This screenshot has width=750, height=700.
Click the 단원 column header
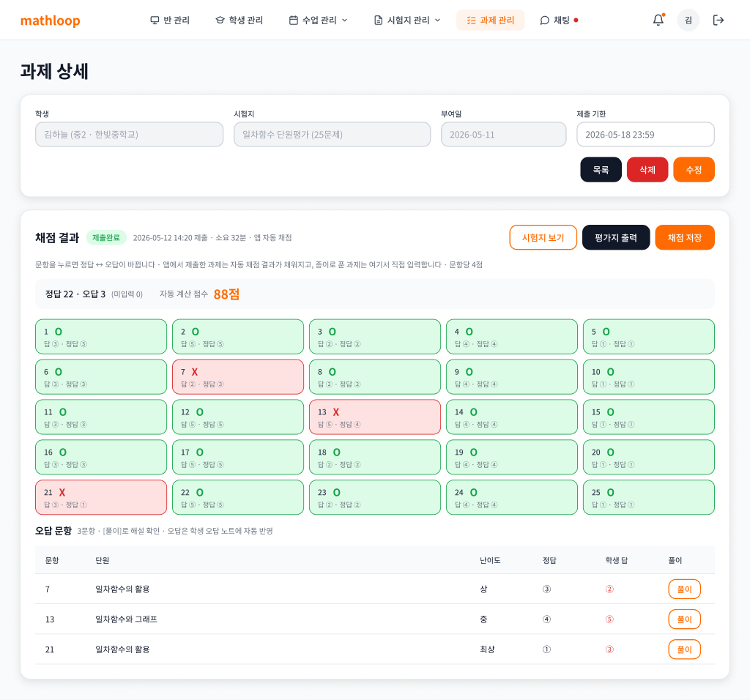(x=103, y=560)
